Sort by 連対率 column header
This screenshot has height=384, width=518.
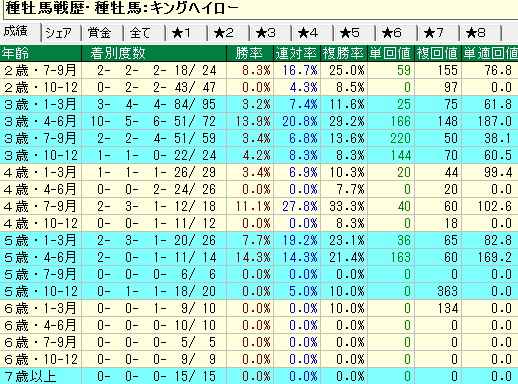coord(297,53)
